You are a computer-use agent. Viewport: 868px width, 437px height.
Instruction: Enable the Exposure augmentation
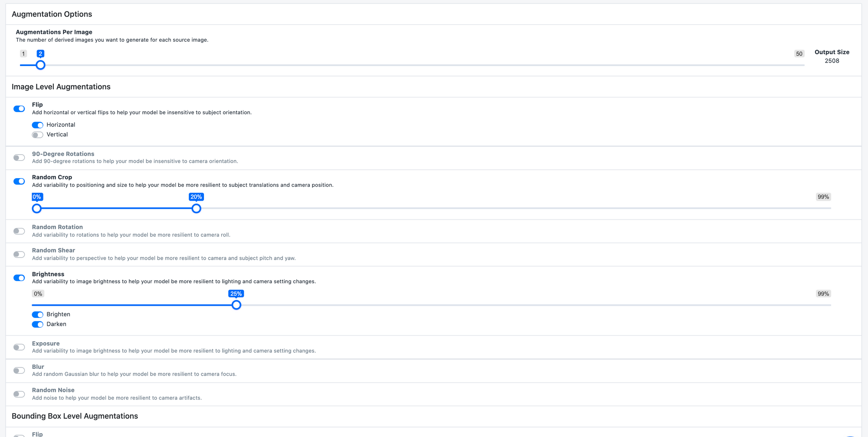pos(19,347)
